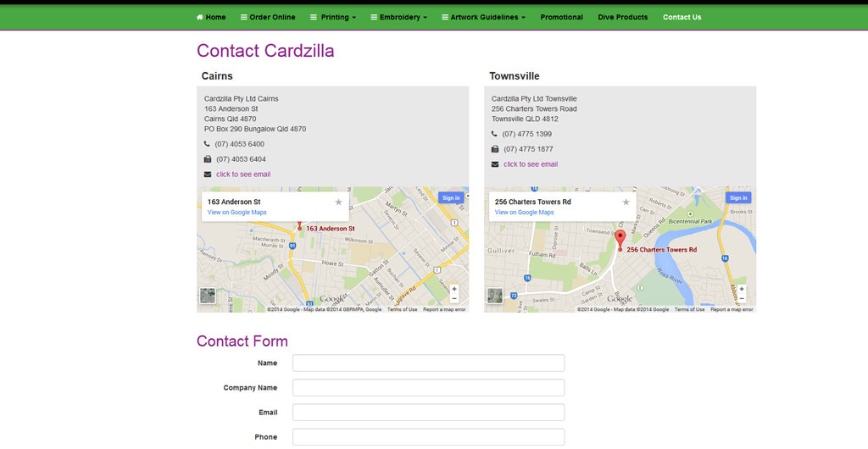Reveal the Cairns office email link
This screenshot has height=449, width=868.
(243, 175)
